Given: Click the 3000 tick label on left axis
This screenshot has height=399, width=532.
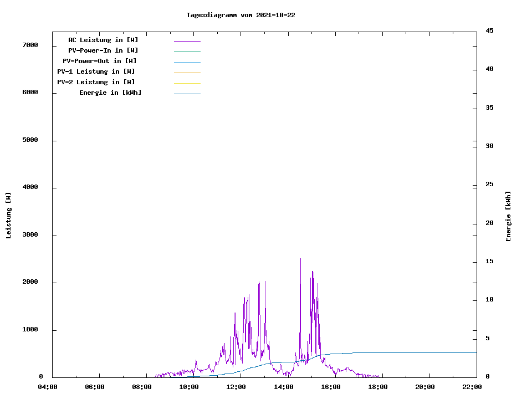Looking at the screenshot, I should (x=29, y=235).
